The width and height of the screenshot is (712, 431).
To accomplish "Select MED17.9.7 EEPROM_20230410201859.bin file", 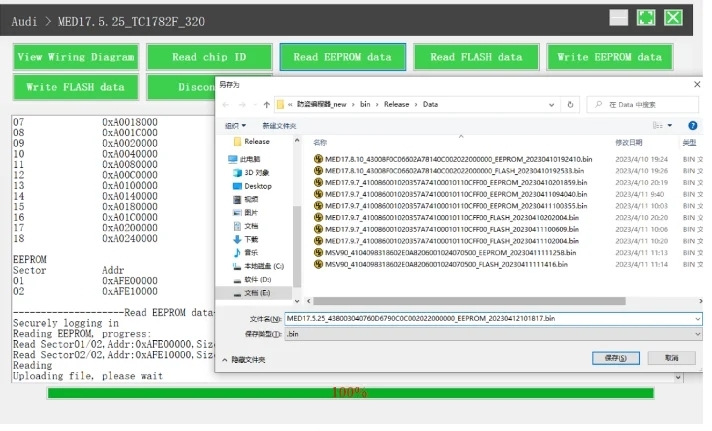I will pos(450,183).
